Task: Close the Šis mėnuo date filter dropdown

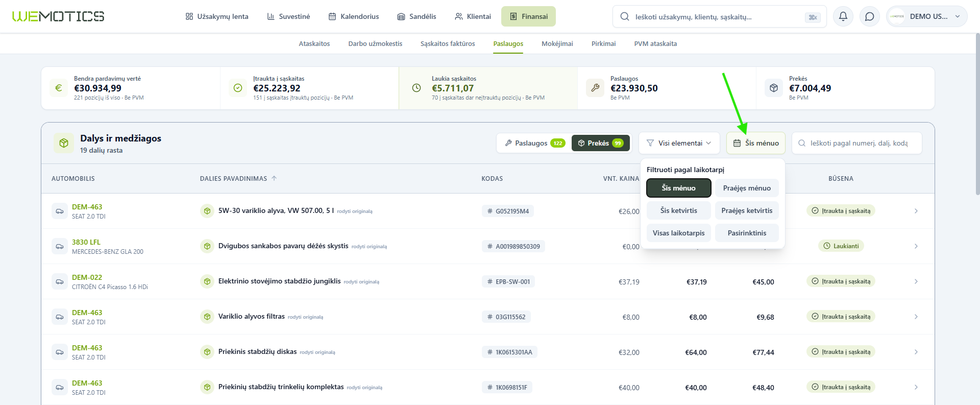Action: click(755, 143)
